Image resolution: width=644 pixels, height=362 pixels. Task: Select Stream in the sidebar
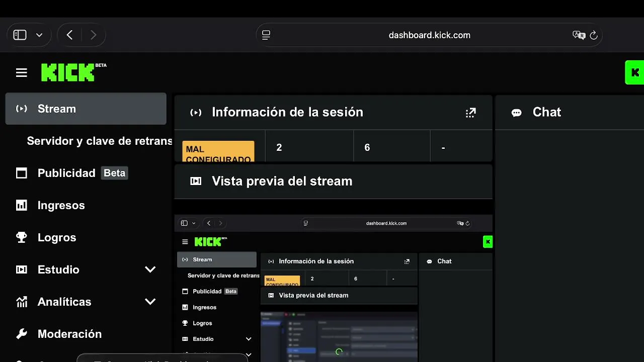[x=86, y=109]
